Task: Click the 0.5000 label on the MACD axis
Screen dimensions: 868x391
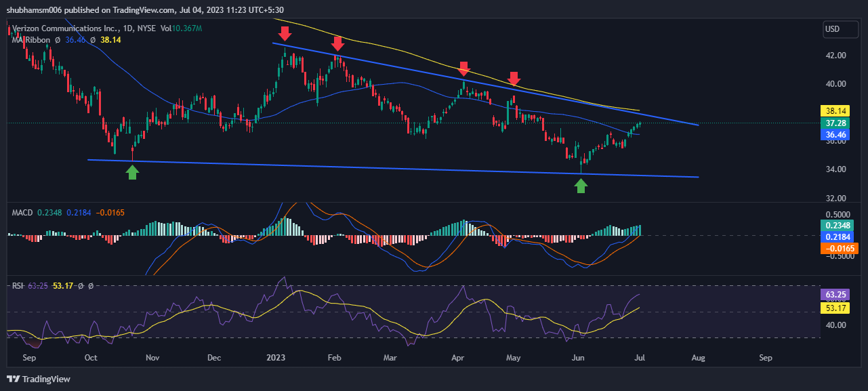Action: pos(838,214)
